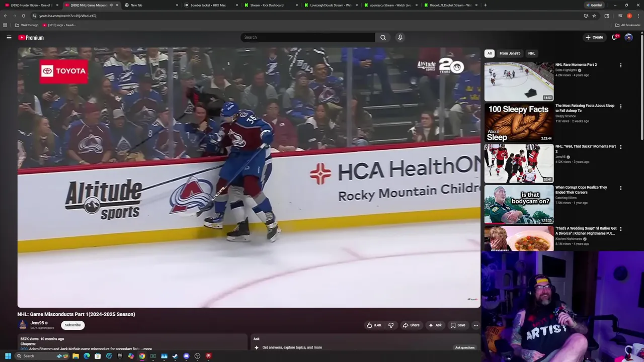
Task: Bookmark this page with the star icon
Action: point(594,16)
